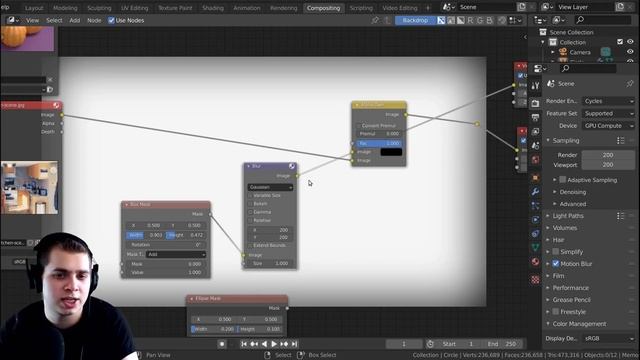Click the new scene icon beside Scene field
The width and height of the screenshot is (640, 360).
522,7
